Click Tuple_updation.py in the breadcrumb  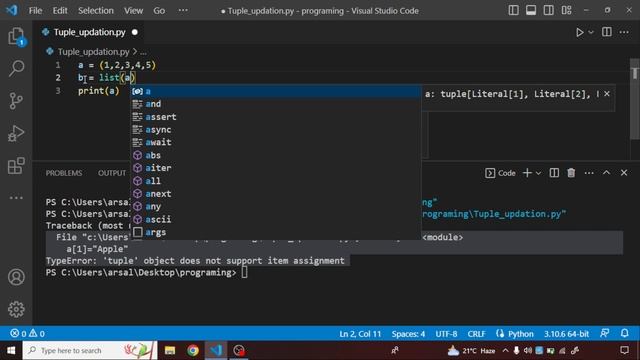click(93, 52)
